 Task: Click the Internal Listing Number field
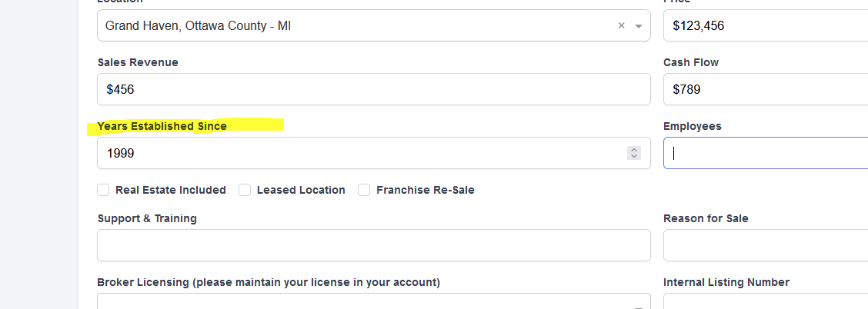[x=766, y=302]
